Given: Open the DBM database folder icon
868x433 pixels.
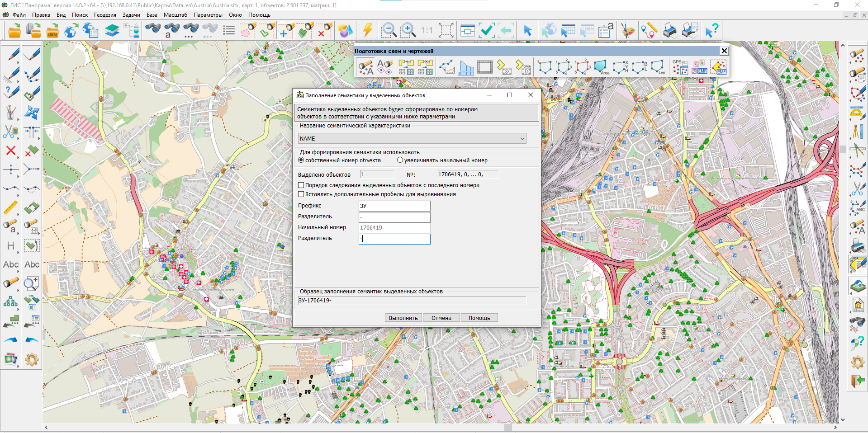Looking at the screenshot, I should [x=52, y=31].
